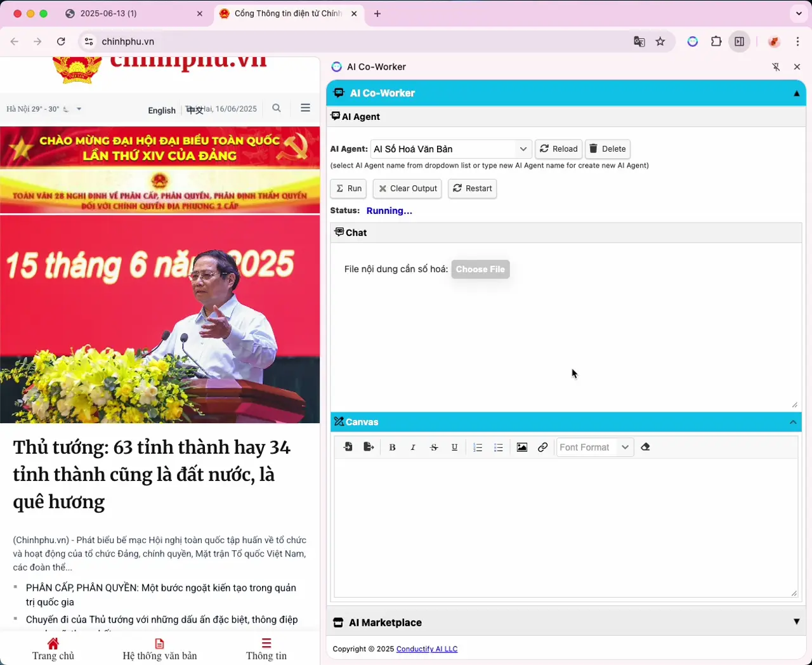Click the Reload agent button
812x665 pixels.
[x=559, y=149]
